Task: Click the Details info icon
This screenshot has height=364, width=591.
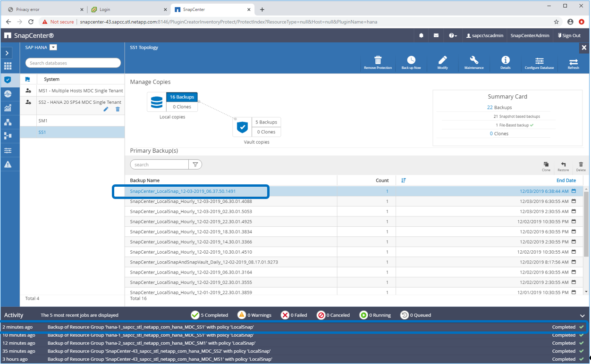Action: tap(505, 60)
